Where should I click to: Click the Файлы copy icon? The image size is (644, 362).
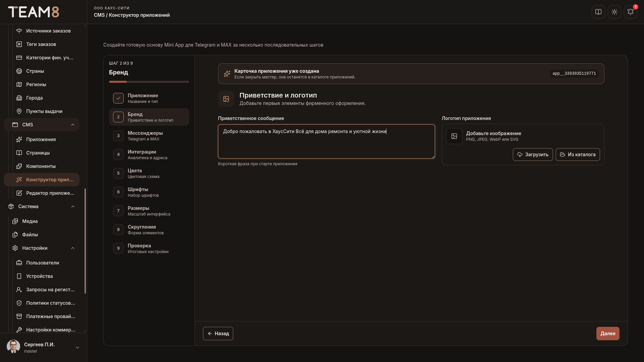coord(15,235)
